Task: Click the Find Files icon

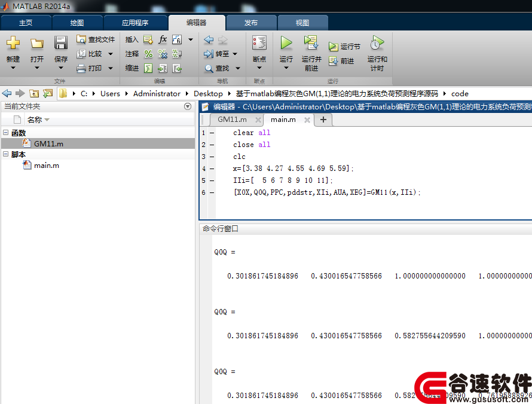Action: 81,39
